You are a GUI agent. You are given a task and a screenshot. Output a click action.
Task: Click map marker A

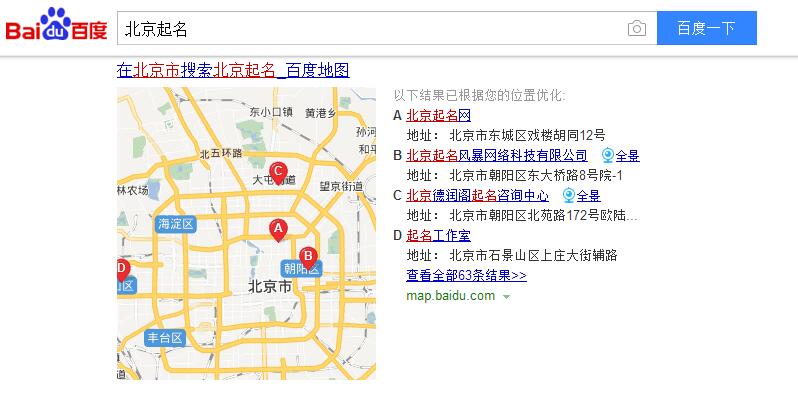[x=278, y=230]
